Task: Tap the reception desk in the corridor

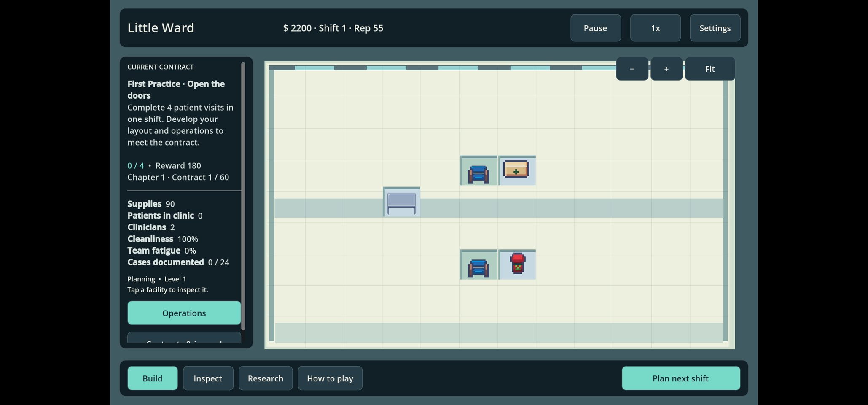Action: [x=401, y=202]
